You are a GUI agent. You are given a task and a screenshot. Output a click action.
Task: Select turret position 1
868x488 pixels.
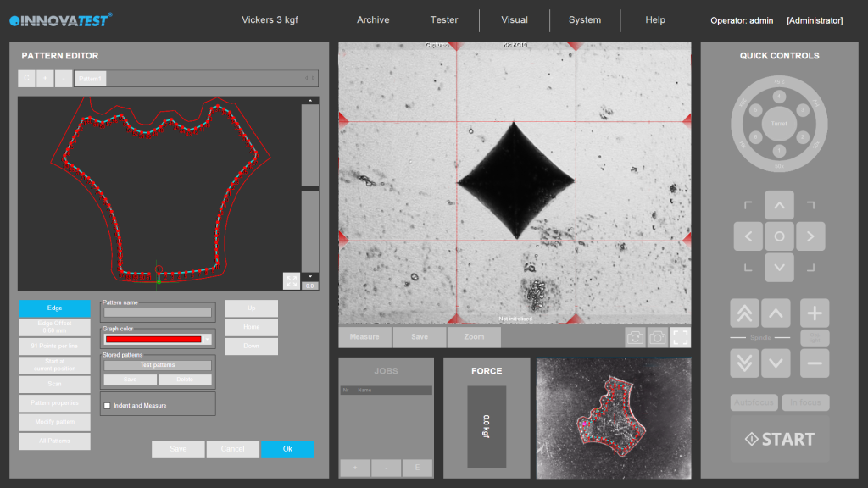[x=779, y=150]
